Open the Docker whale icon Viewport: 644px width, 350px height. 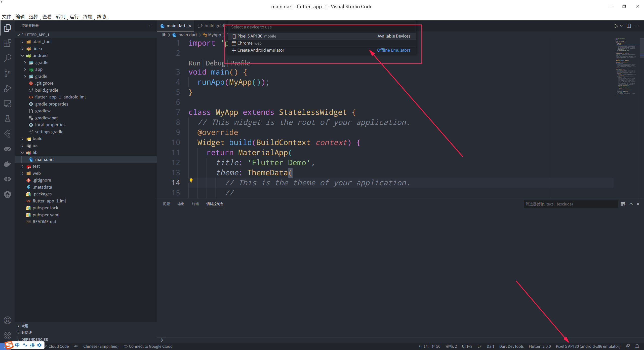8,164
